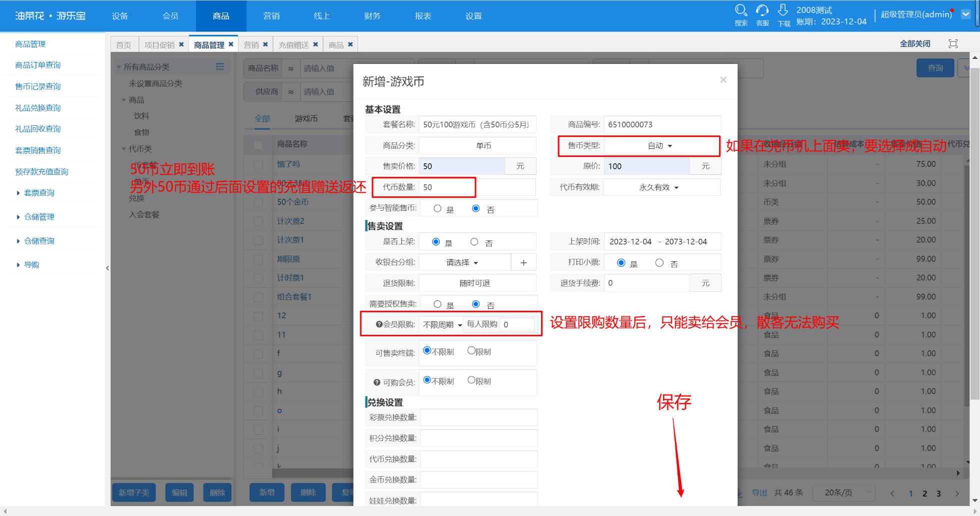The image size is (980, 516).
Task: Click the 套餐名称 input field
Action: coord(477,125)
